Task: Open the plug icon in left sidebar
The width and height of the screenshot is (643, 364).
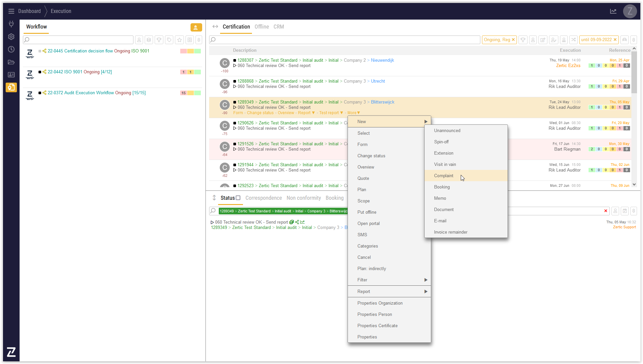Action: click(11, 24)
